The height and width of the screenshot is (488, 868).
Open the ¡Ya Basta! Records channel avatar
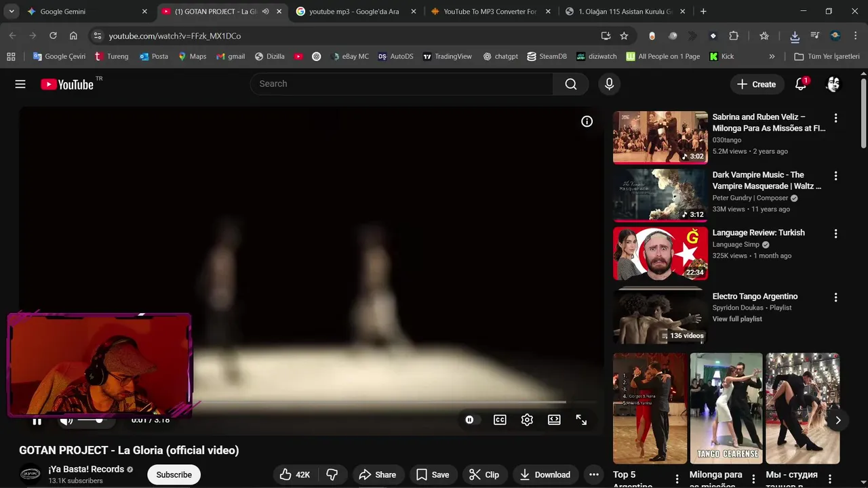point(30,474)
